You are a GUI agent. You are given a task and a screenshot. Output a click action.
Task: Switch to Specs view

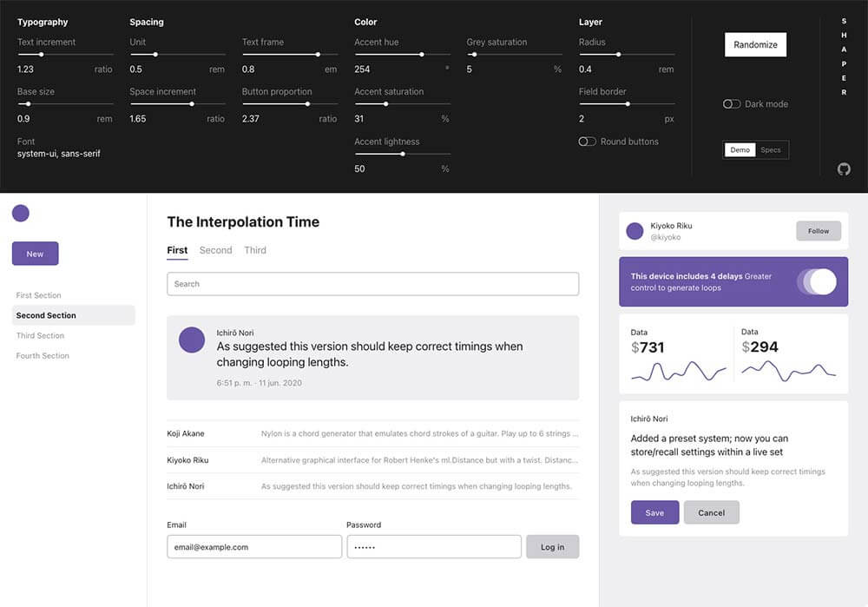pos(771,150)
